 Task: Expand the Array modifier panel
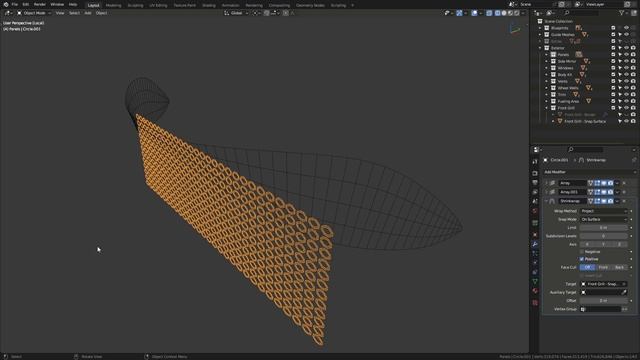[x=546, y=183]
